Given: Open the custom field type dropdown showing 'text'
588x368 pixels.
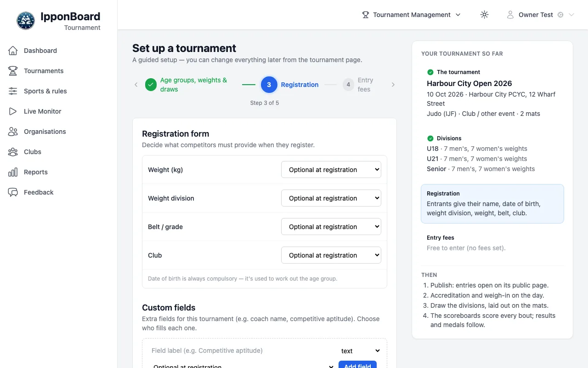Looking at the screenshot, I should pos(360,351).
